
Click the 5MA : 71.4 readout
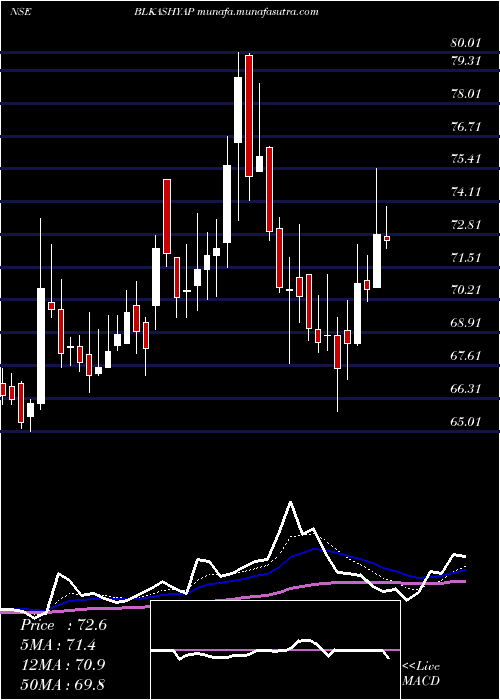58,645
